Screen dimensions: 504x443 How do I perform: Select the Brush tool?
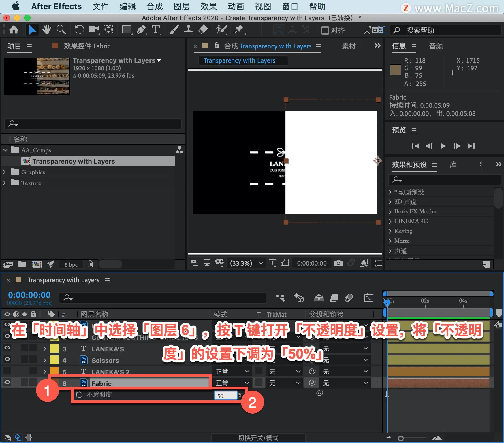(x=174, y=30)
